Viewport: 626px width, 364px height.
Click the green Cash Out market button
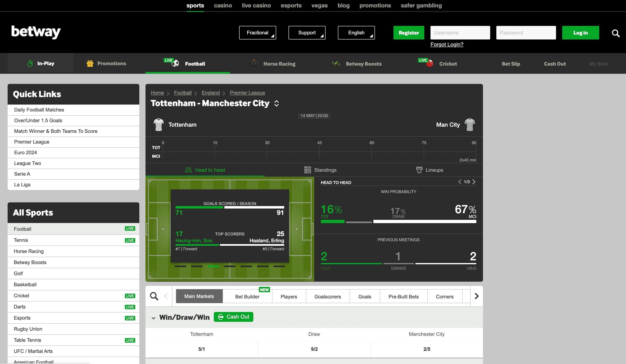[x=234, y=317]
